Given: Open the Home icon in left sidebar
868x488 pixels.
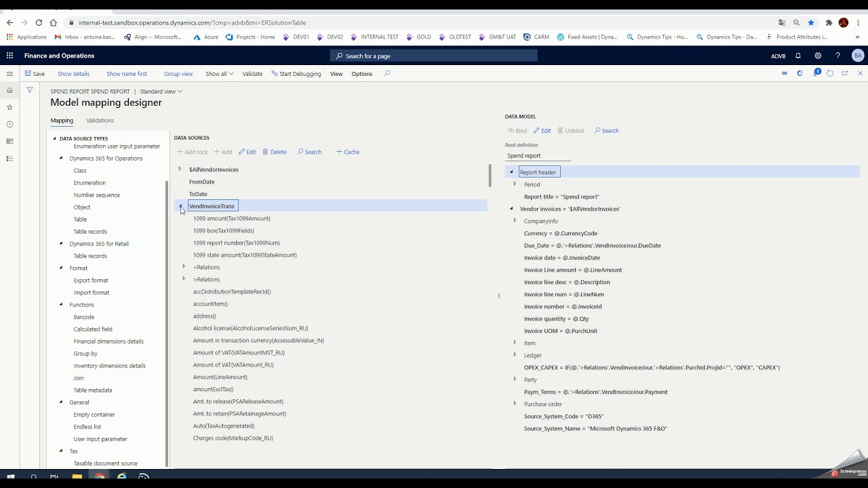Looking at the screenshot, I should click(x=9, y=90).
